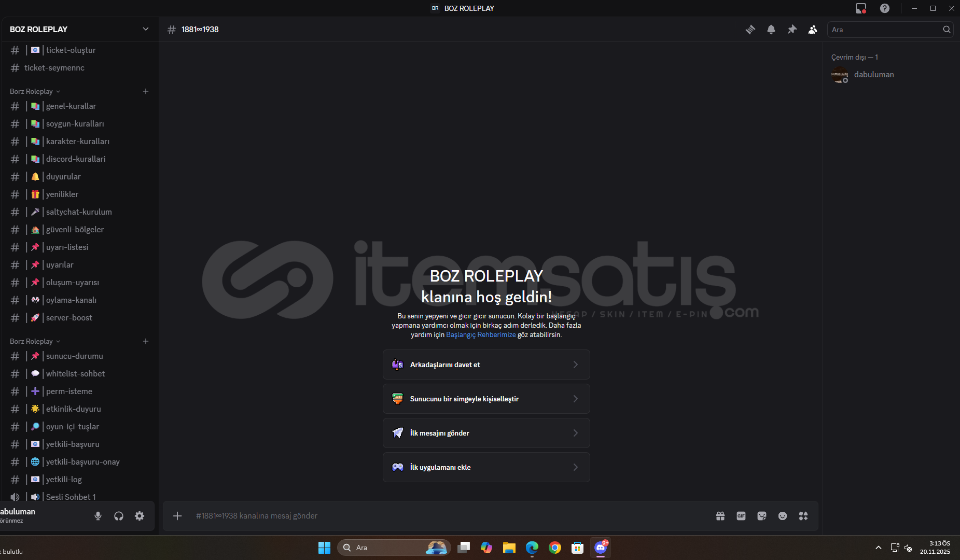Go to the güvenli-bölgeler channel

coord(79,230)
